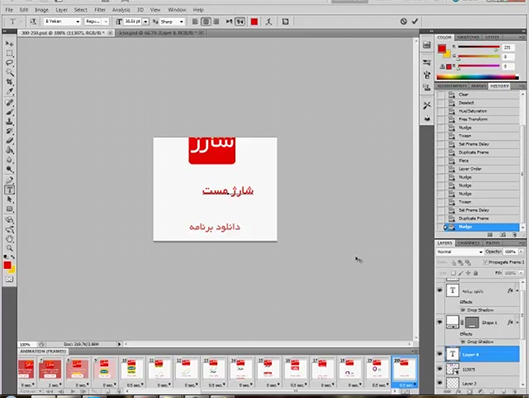Select the Eraser tool

coord(9,140)
